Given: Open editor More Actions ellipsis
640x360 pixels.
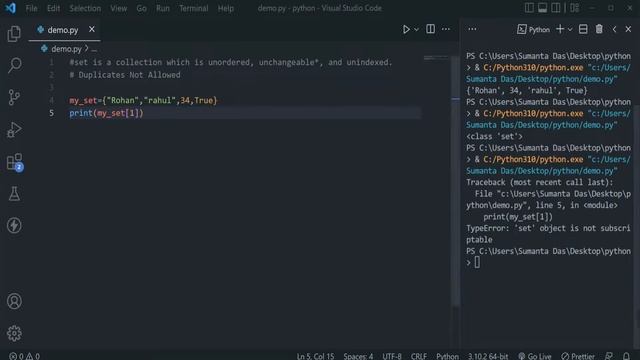Looking at the screenshot, I should (446, 29).
